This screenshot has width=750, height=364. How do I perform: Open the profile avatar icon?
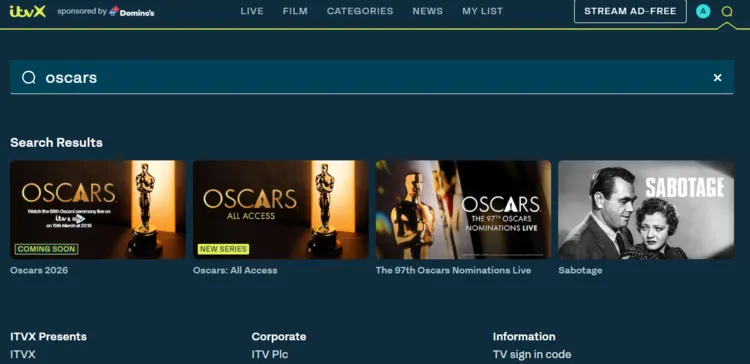tap(703, 11)
